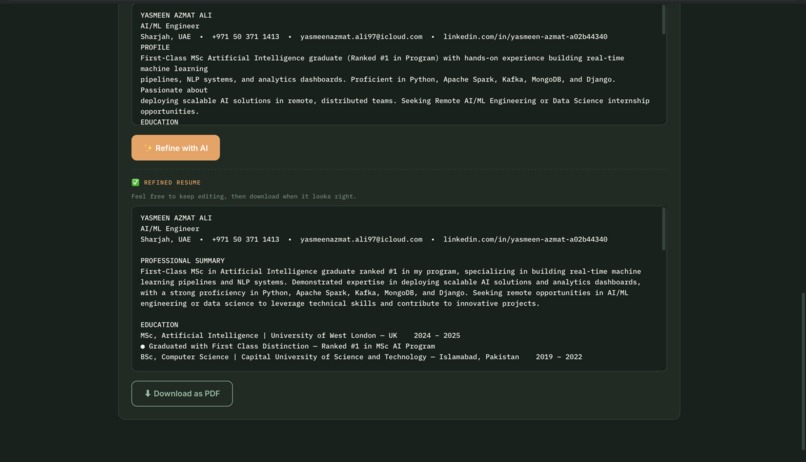Click 'Graduated with First Class Distinction' bullet line
Viewport: 806px width, 462px height.
(288, 346)
